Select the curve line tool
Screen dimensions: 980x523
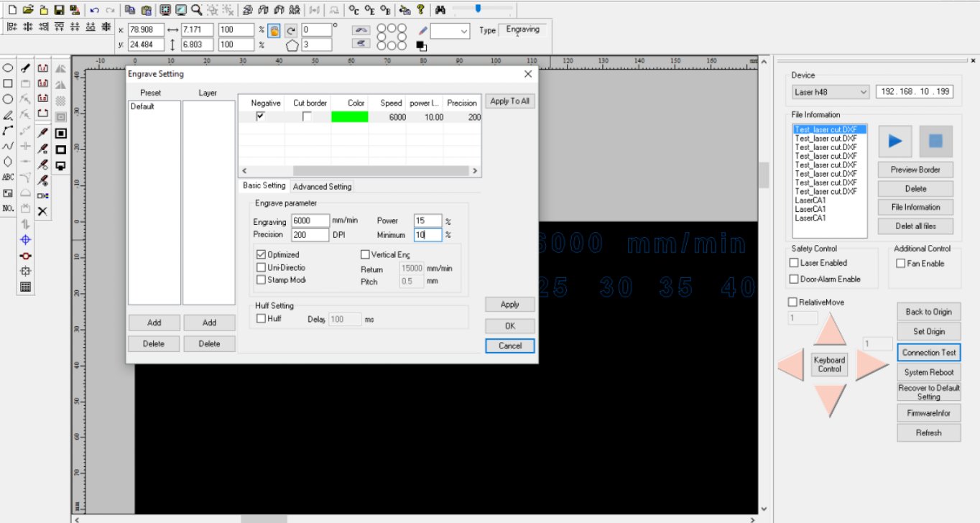pyautogui.click(x=8, y=146)
